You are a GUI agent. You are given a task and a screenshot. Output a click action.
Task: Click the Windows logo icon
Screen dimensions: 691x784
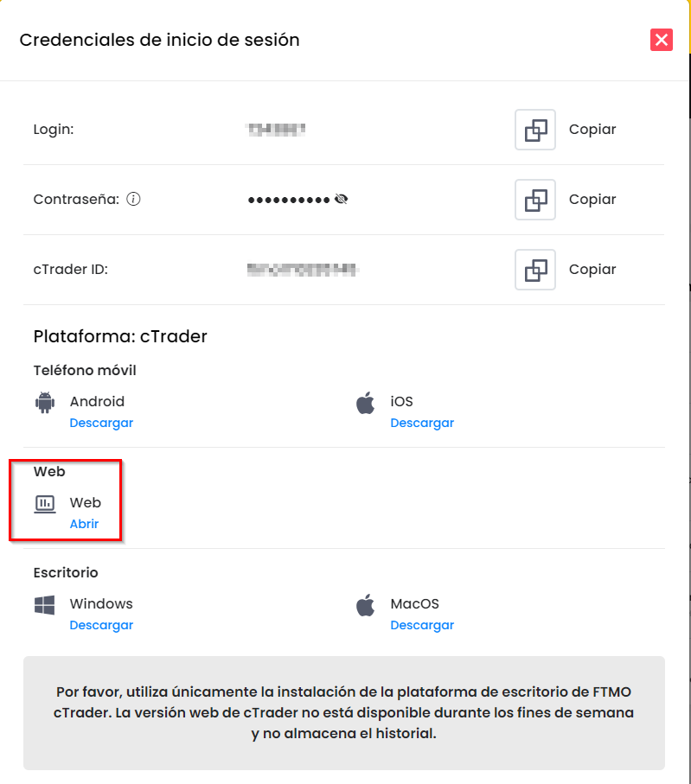(45, 605)
